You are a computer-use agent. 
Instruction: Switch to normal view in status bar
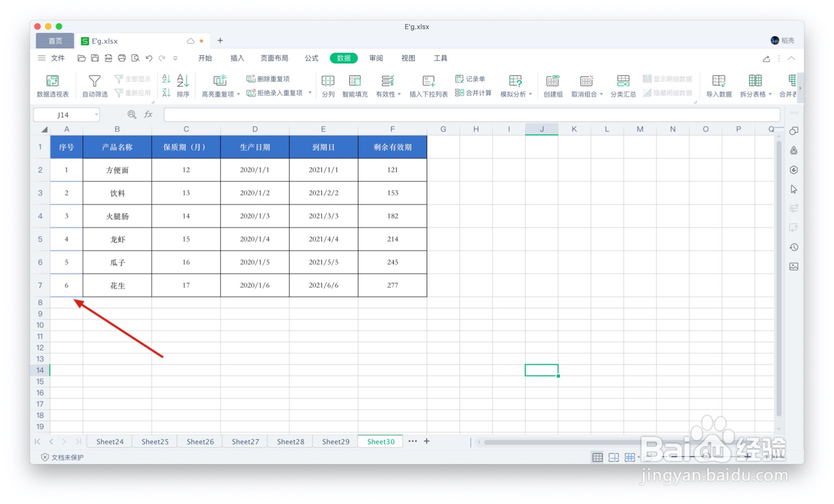[x=598, y=457]
